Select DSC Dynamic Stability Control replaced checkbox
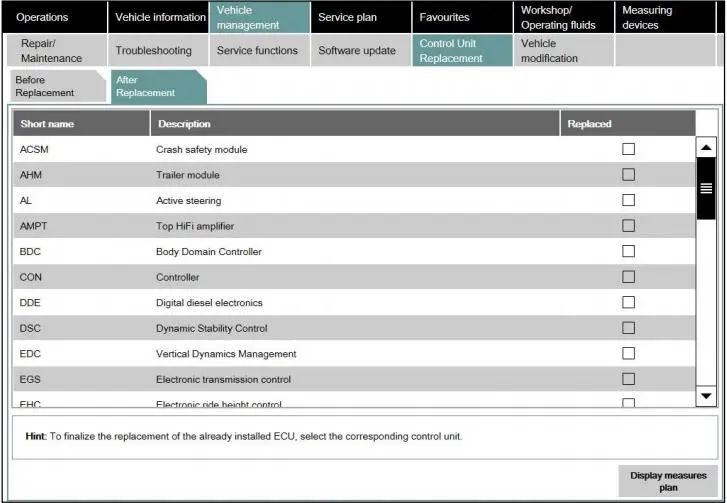Viewport: 727px width, 503px height. [628, 327]
